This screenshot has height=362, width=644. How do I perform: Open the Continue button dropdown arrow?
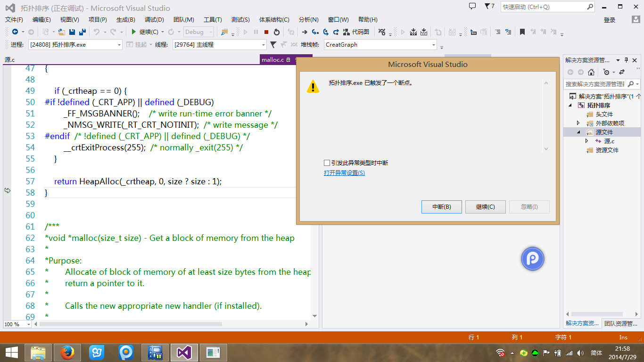[x=163, y=32]
